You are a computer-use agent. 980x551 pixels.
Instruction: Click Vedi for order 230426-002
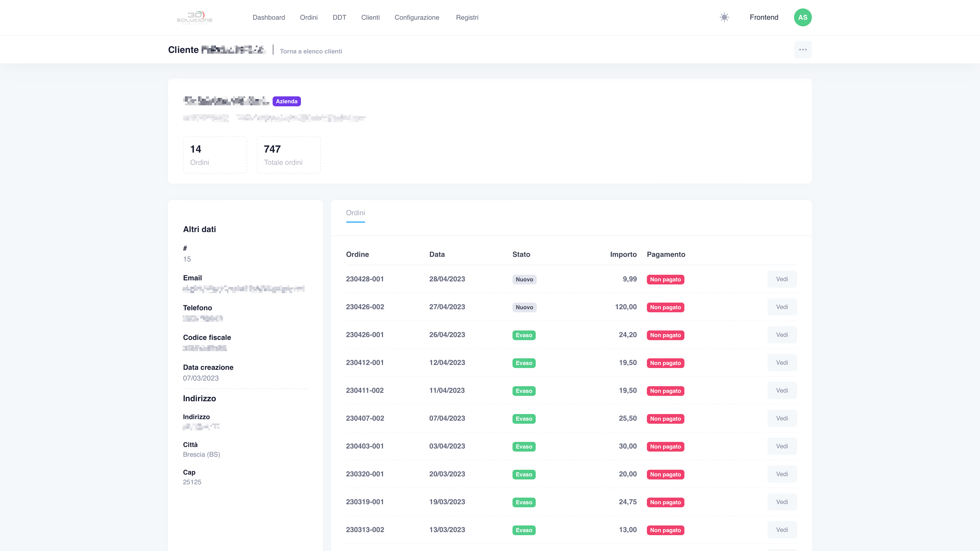coord(782,307)
